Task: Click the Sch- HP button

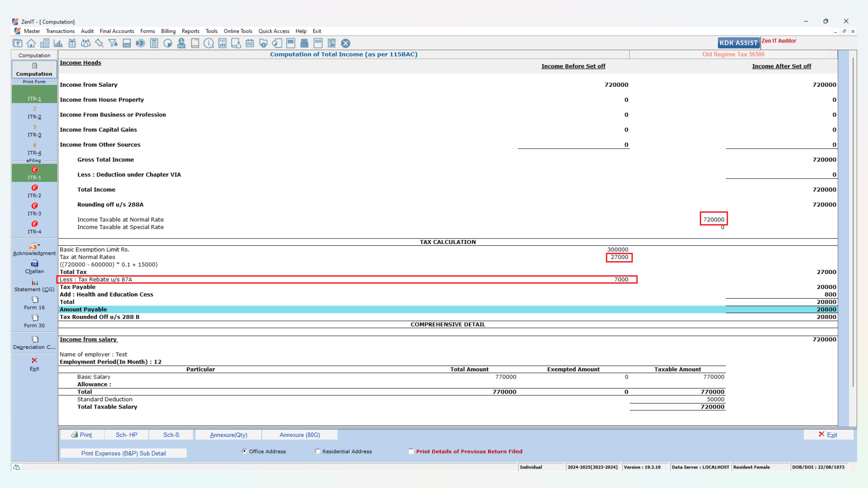Action: point(126,435)
